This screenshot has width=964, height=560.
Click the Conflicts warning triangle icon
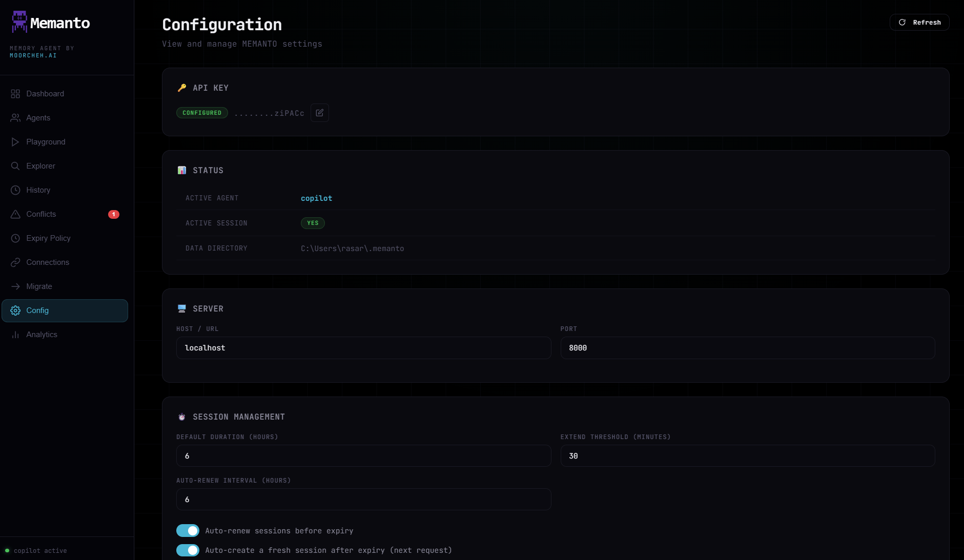point(15,214)
